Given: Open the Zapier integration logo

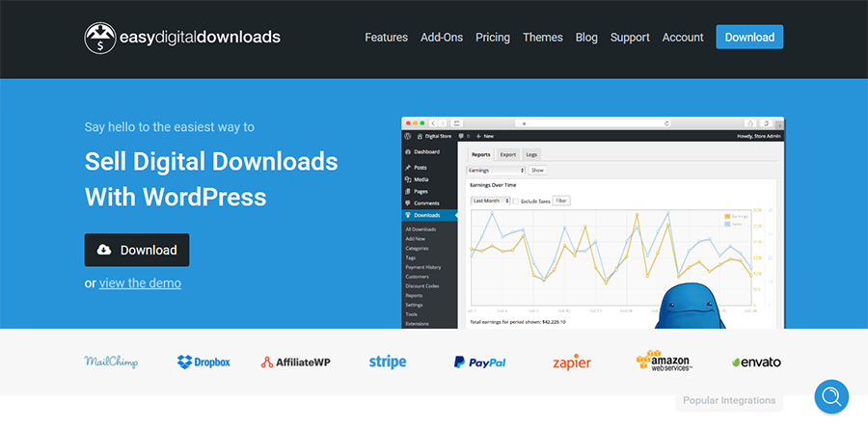Looking at the screenshot, I should click(x=572, y=362).
